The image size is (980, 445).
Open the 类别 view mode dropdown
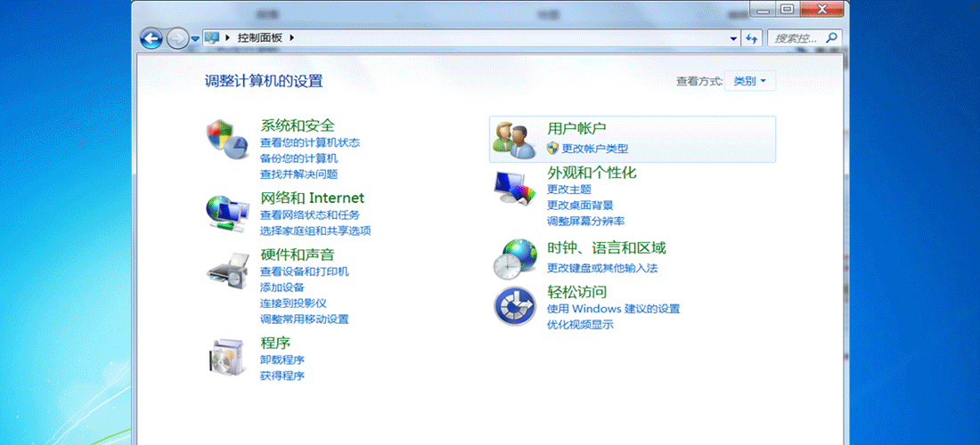point(750,81)
